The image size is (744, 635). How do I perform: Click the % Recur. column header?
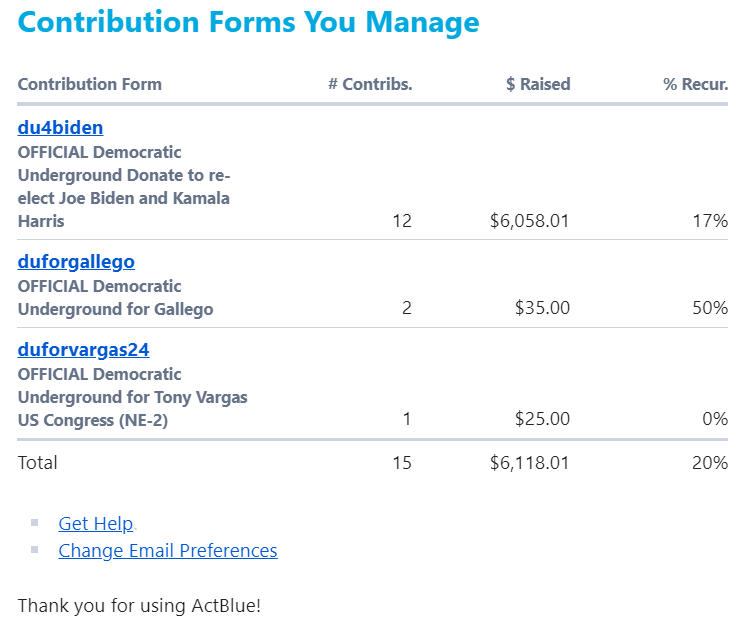point(695,85)
